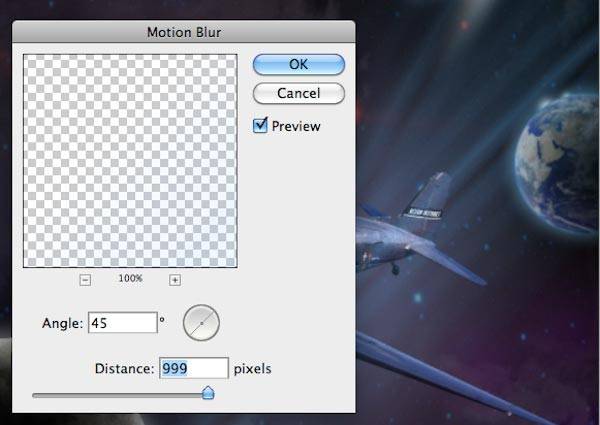The height and width of the screenshot is (425, 600).
Task: Click the Preview label text
Action: [x=296, y=126]
